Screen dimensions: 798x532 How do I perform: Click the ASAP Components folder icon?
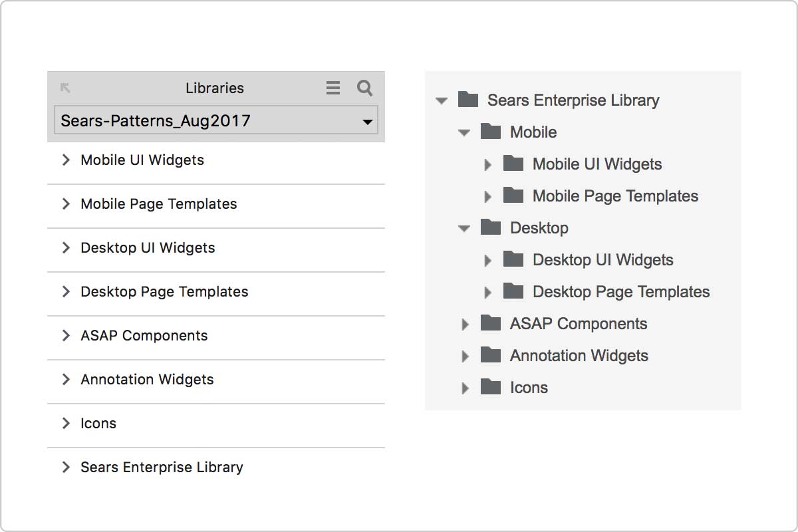[491, 323]
